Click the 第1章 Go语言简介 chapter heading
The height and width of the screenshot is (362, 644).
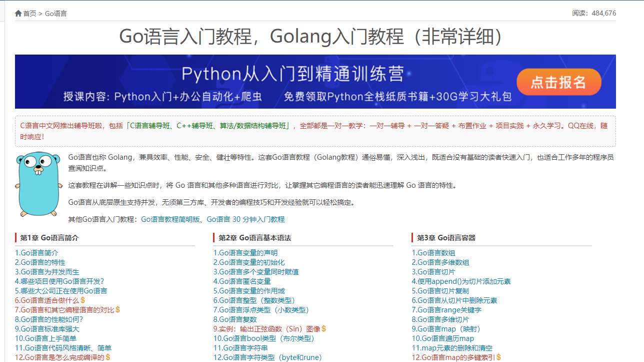[x=49, y=238]
